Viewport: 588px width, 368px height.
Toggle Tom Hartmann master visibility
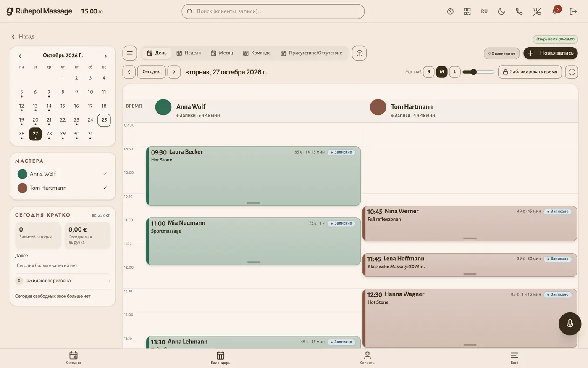63,188
